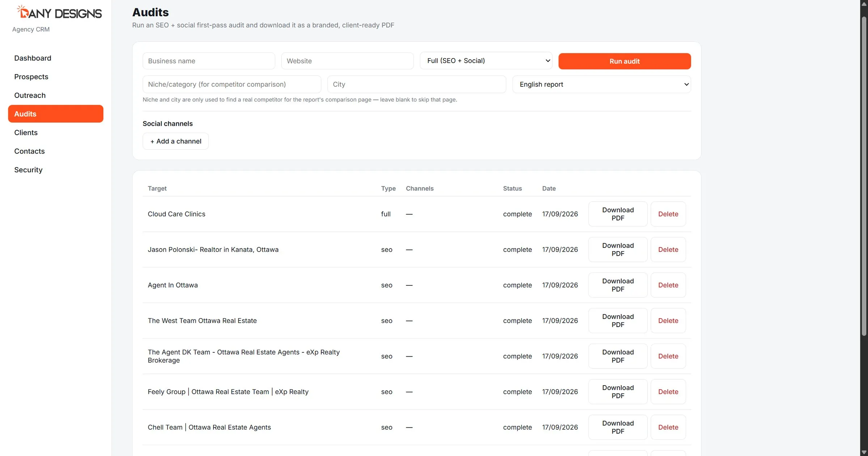Open the Dashboard page
This screenshot has height=456, width=868.
56,58
